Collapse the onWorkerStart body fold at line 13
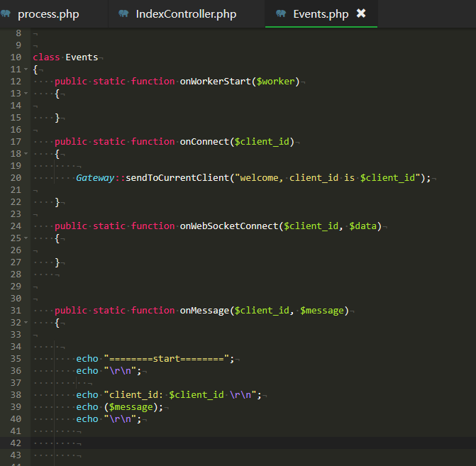 pyautogui.click(x=26, y=93)
